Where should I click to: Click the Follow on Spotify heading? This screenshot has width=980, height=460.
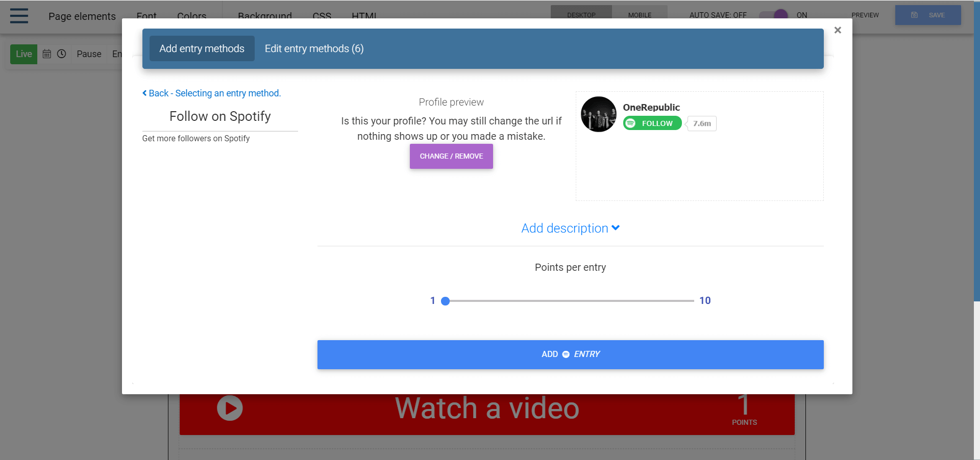point(220,116)
